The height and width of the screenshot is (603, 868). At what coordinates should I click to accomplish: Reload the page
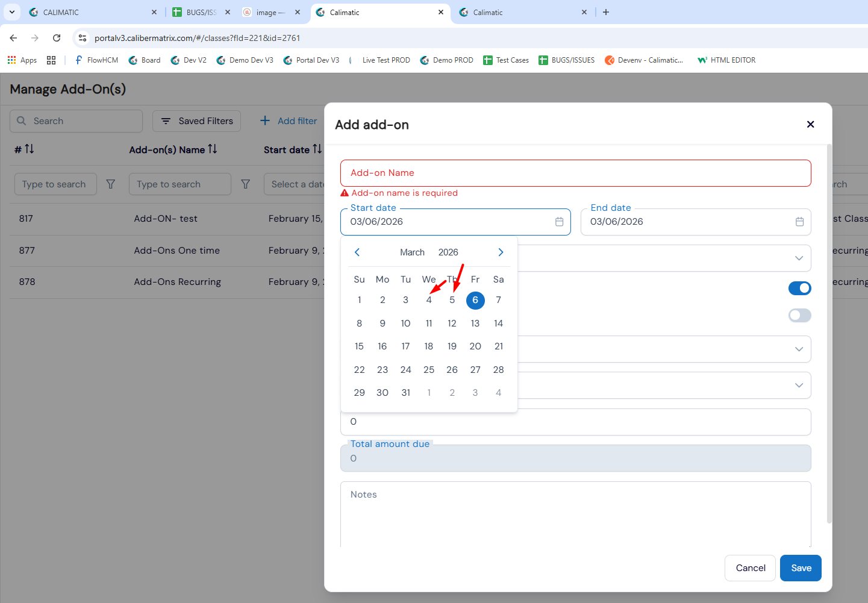click(x=57, y=38)
